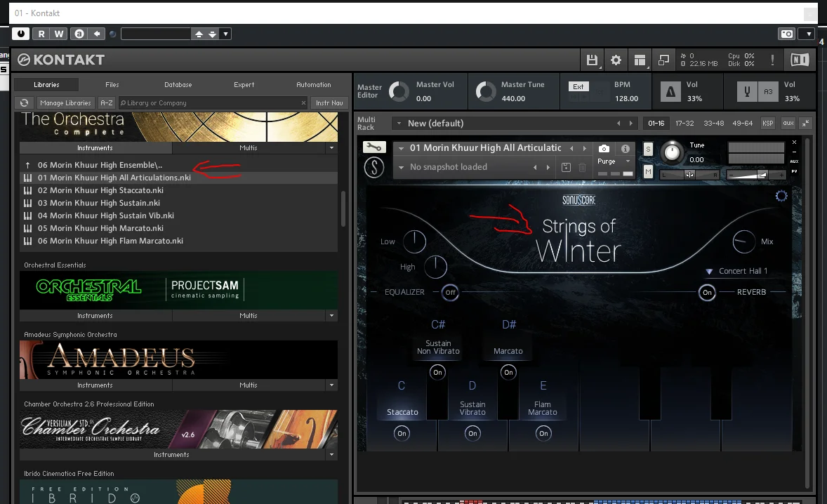Open the snapshot selection dropdown
Viewport: 827px width, 504px height.
point(402,167)
